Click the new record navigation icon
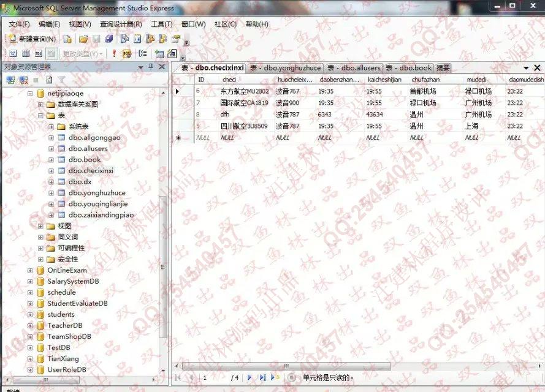The image size is (545, 392). point(275,377)
